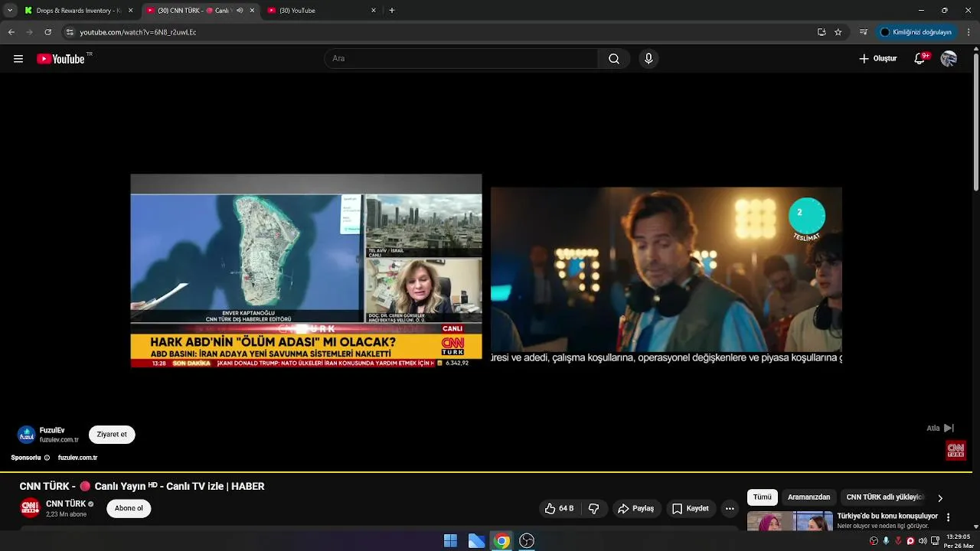Open the YouTube notifications bell
This screenshot has width=980, height=551.
click(920, 59)
